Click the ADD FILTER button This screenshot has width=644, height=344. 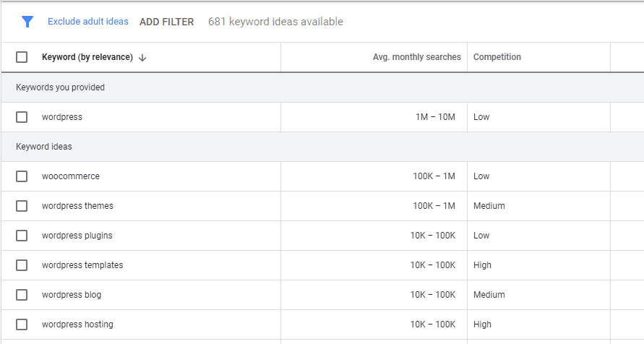pos(166,22)
